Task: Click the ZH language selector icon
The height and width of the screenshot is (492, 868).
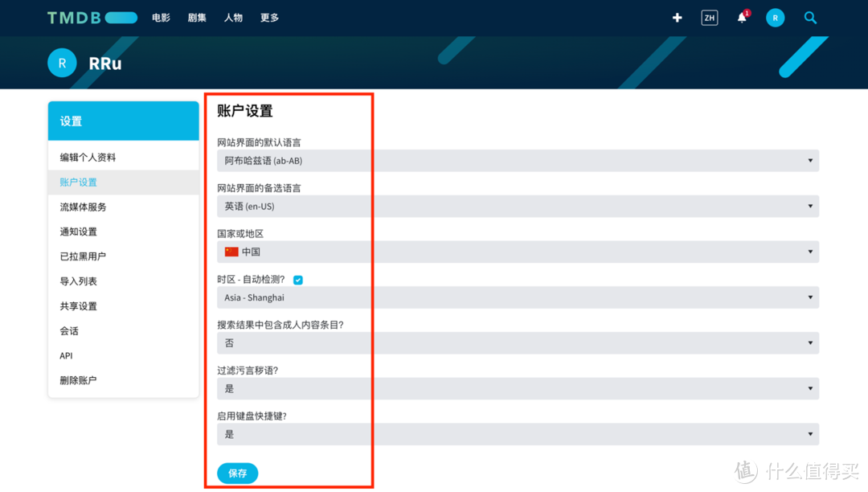Action: tap(709, 17)
